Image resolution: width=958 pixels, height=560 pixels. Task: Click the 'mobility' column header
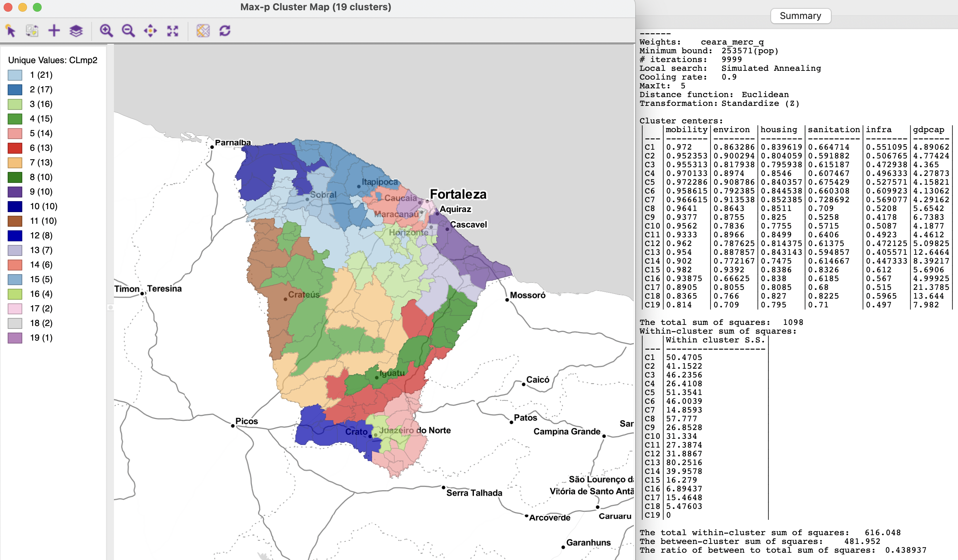point(687,130)
